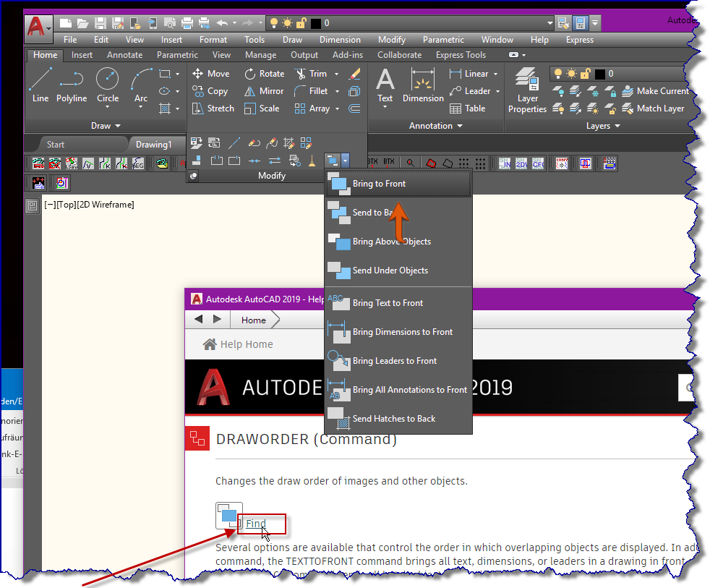Open the Trim dropdown arrow
The height and width of the screenshot is (588, 710).
(x=336, y=74)
